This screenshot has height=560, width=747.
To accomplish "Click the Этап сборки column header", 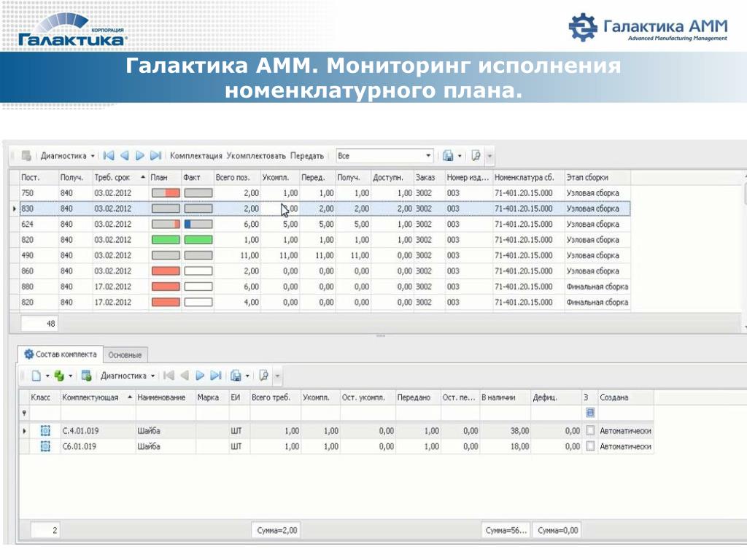I will coord(597,177).
